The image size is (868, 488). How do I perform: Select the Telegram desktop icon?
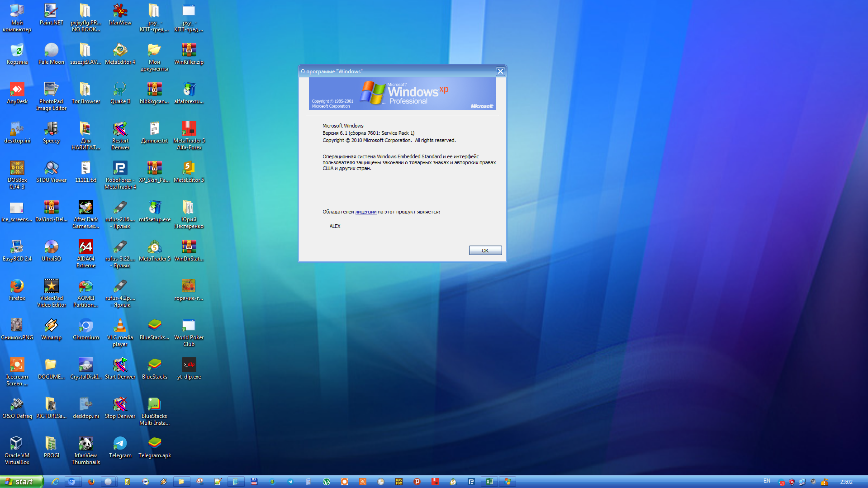click(x=120, y=448)
